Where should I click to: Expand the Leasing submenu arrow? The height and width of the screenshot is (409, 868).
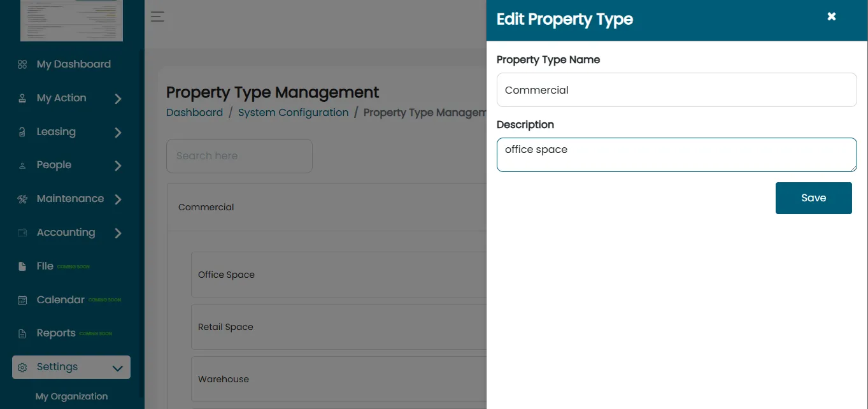click(x=118, y=133)
